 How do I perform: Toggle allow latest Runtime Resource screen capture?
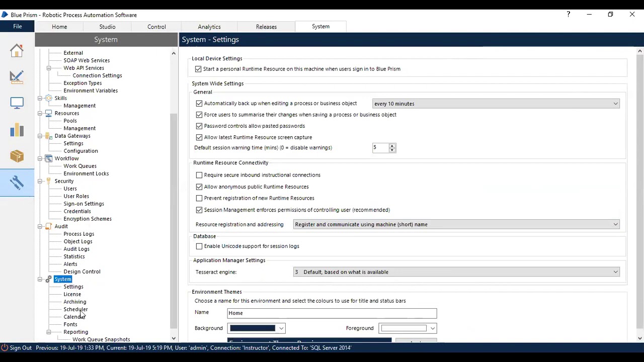[x=199, y=137]
